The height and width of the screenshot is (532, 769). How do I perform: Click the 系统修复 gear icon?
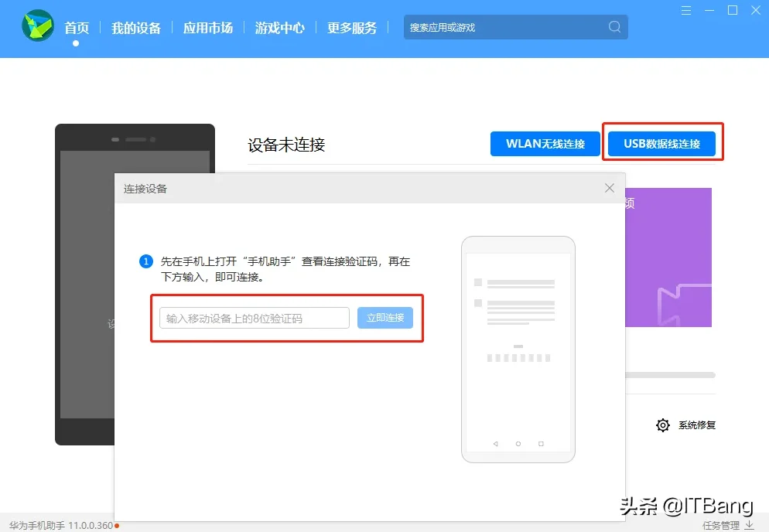tap(662, 425)
